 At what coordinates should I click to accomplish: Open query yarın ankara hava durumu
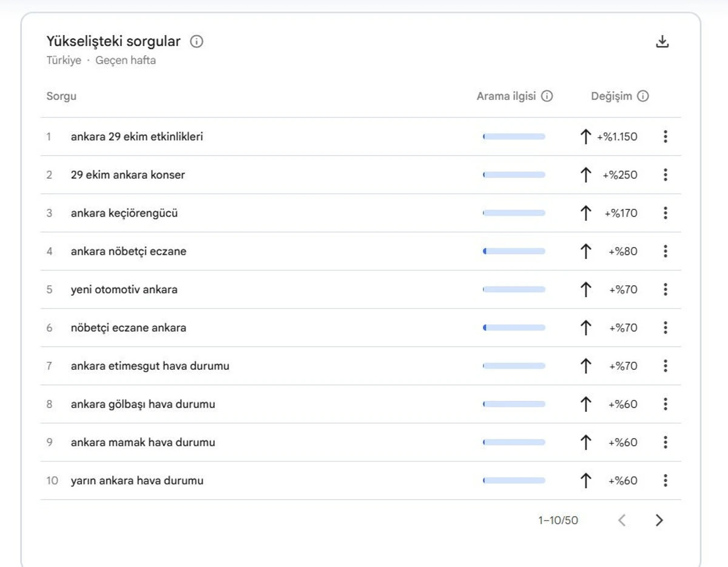[137, 480]
